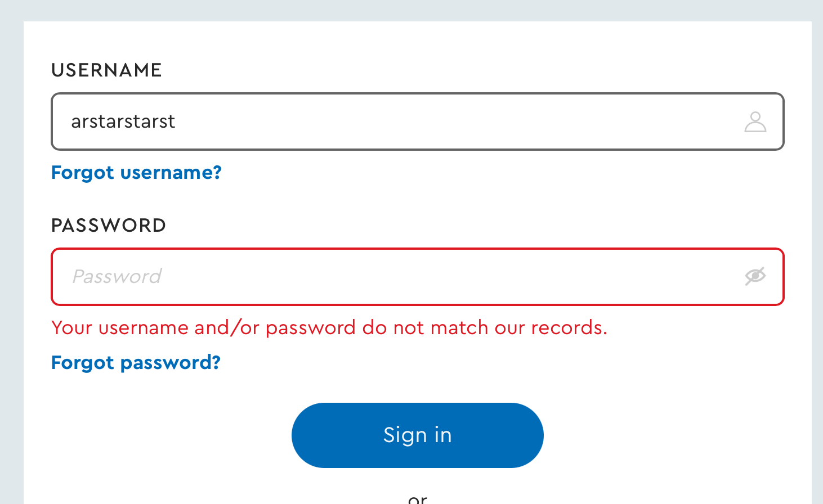
Task: Click the italic Password placeholder text
Action: (117, 277)
